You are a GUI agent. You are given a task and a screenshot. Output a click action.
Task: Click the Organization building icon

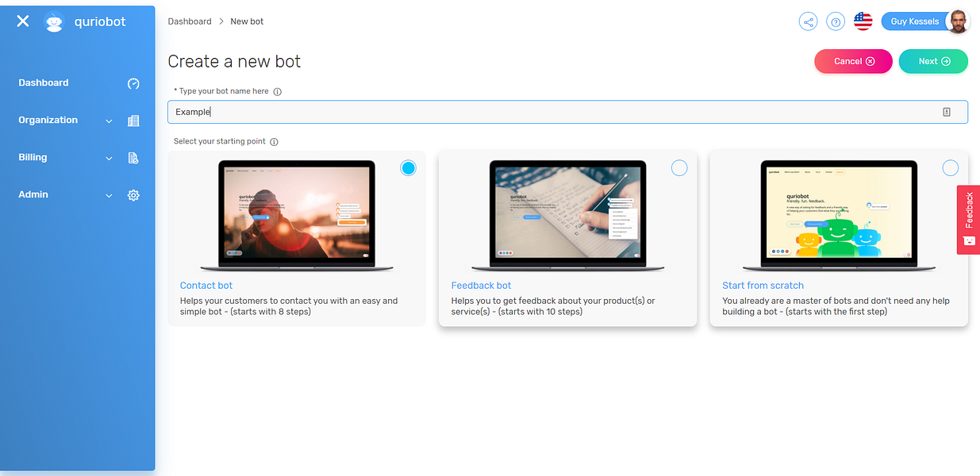(x=133, y=121)
